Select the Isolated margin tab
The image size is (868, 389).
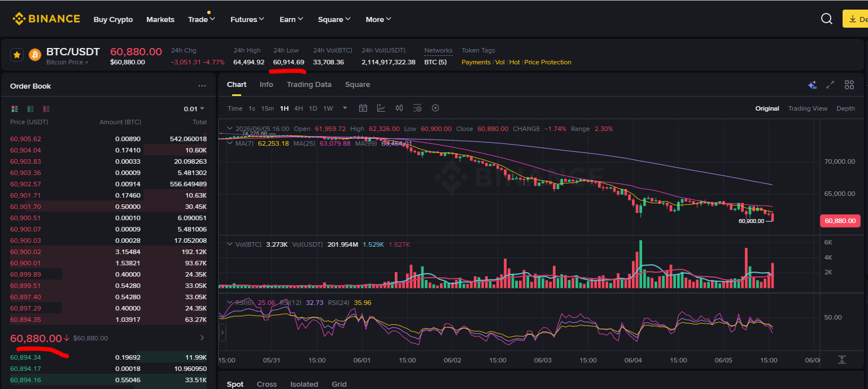coord(304,384)
